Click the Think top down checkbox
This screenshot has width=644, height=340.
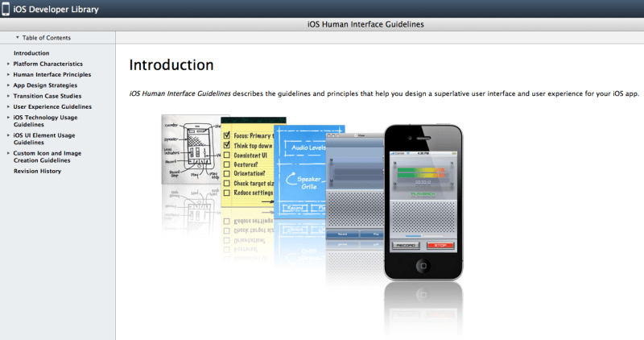click(226, 145)
